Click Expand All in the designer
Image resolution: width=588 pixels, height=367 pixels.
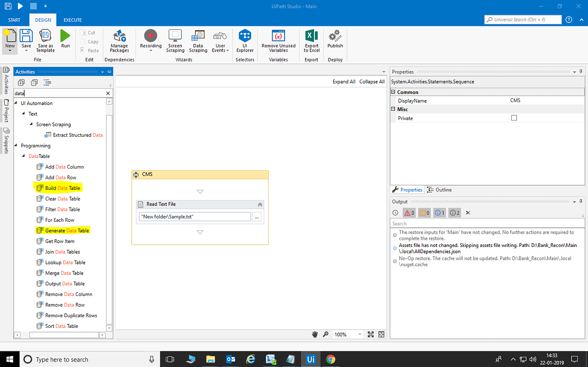(344, 82)
